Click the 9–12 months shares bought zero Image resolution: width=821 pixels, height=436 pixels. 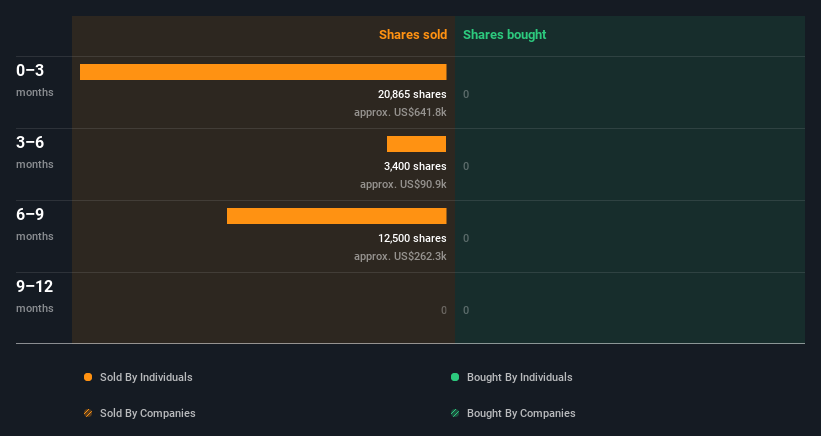(x=466, y=310)
